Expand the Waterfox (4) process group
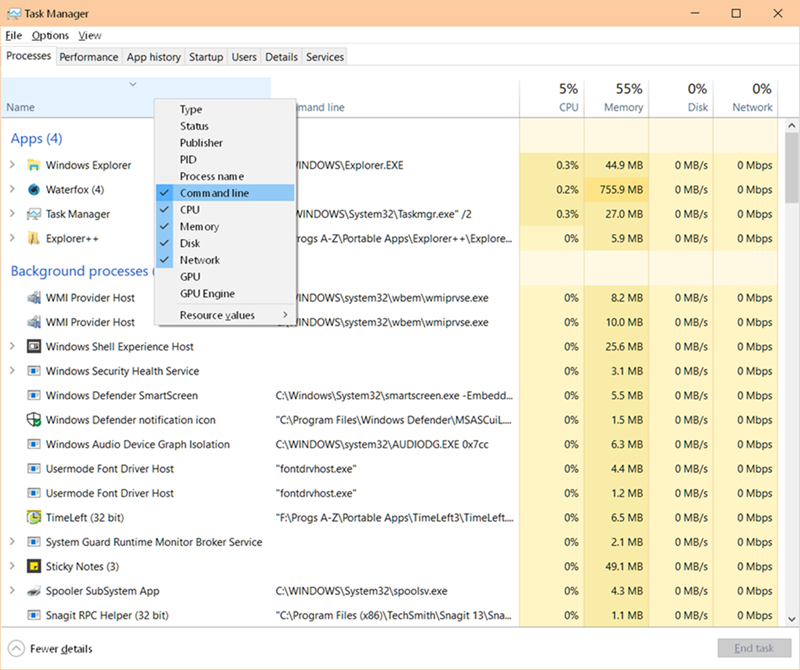The image size is (800, 670). point(12,189)
